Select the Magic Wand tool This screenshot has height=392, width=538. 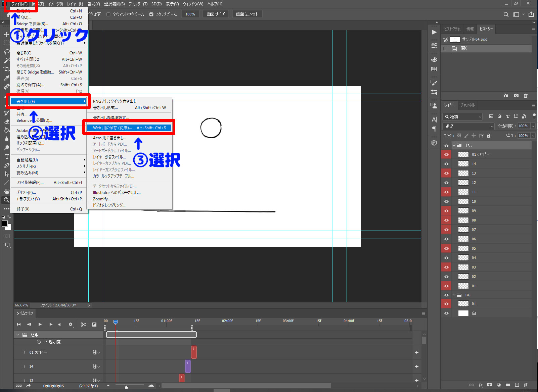click(6, 60)
